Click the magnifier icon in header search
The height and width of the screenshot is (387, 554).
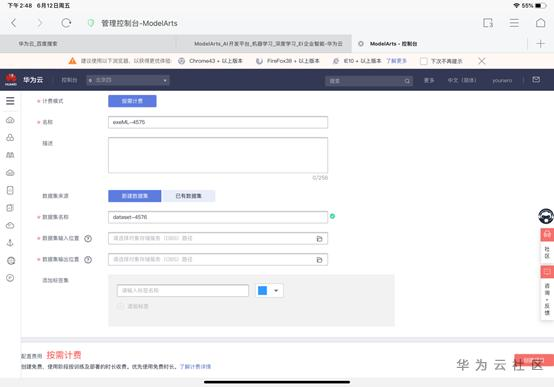pyautogui.click(x=407, y=81)
